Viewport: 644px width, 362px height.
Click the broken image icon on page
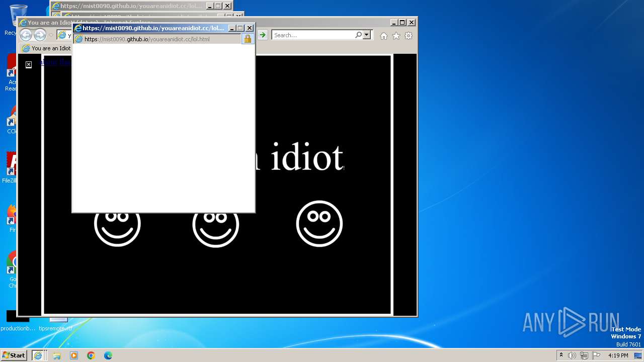(29, 64)
